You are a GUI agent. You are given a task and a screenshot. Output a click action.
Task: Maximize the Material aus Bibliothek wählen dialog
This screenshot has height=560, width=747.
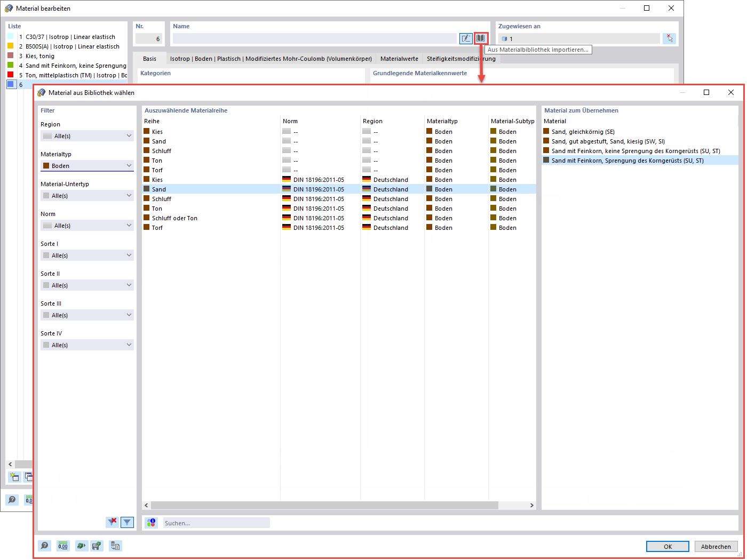(x=706, y=92)
